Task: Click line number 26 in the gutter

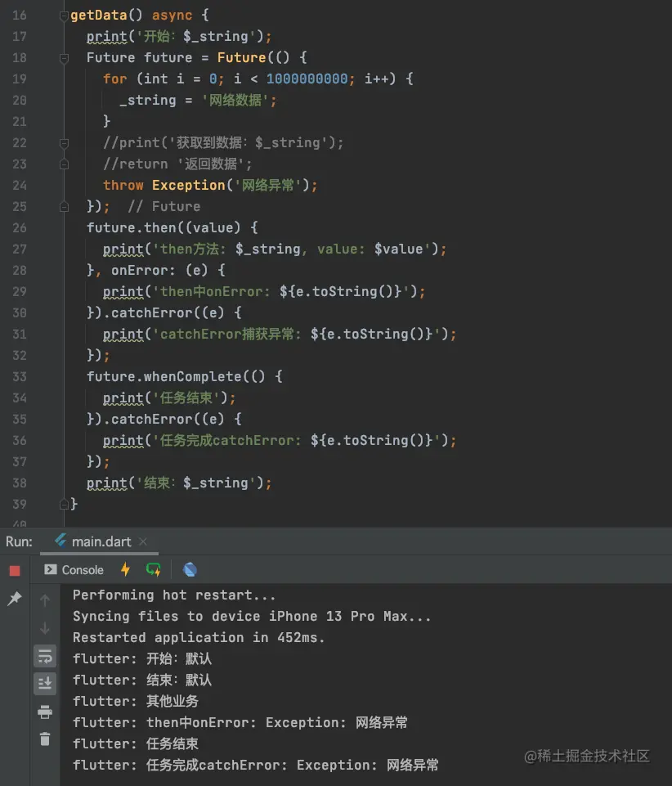Action: [20, 228]
